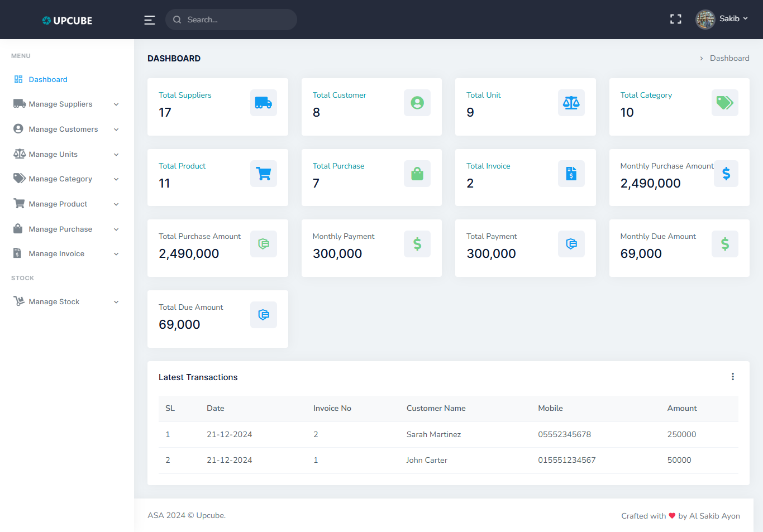Click dollar icon on Monthly Purchase Amount card
763x532 pixels.
click(x=726, y=174)
